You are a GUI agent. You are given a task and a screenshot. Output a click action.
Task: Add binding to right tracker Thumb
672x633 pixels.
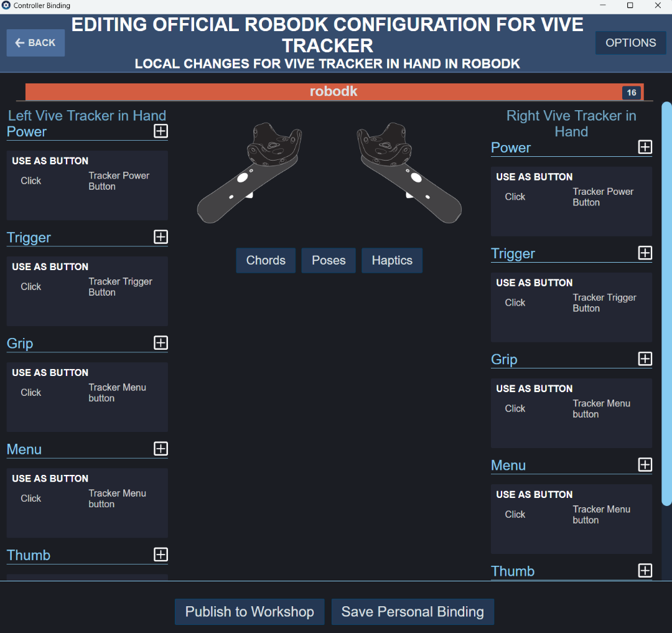(645, 571)
